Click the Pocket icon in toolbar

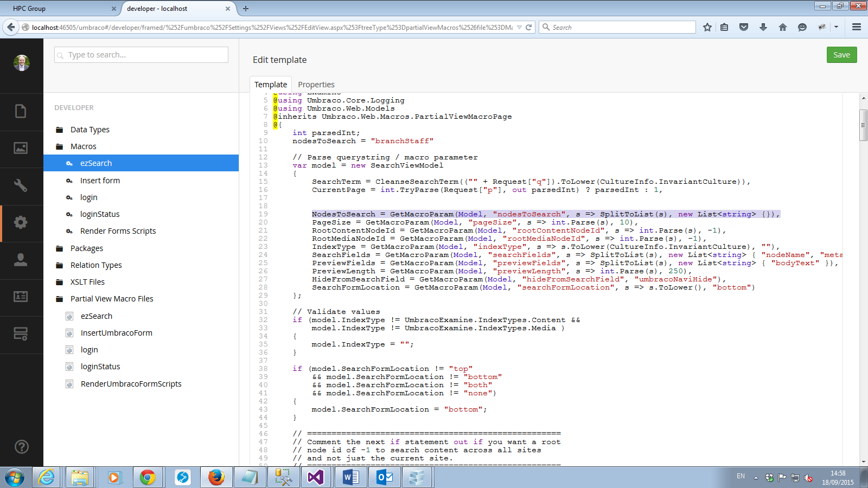(744, 27)
